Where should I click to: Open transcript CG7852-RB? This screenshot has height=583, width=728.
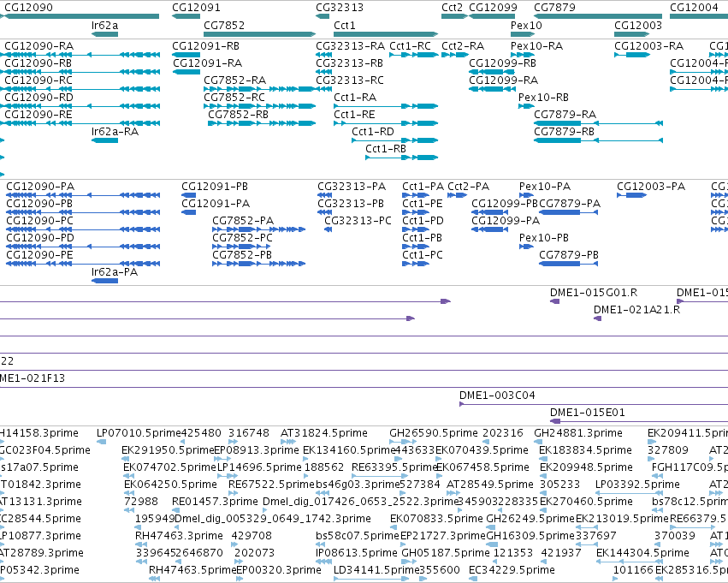(x=238, y=115)
